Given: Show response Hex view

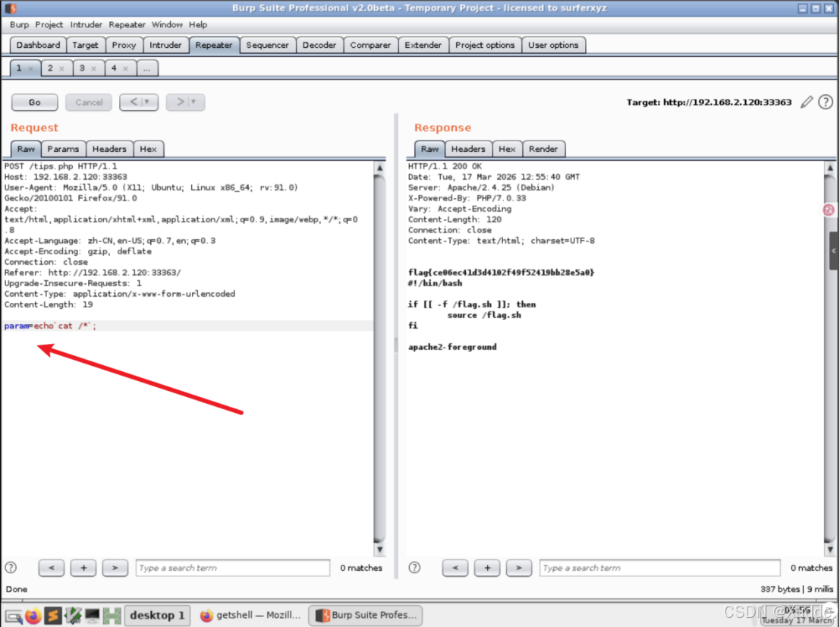Looking at the screenshot, I should point(507,149).
